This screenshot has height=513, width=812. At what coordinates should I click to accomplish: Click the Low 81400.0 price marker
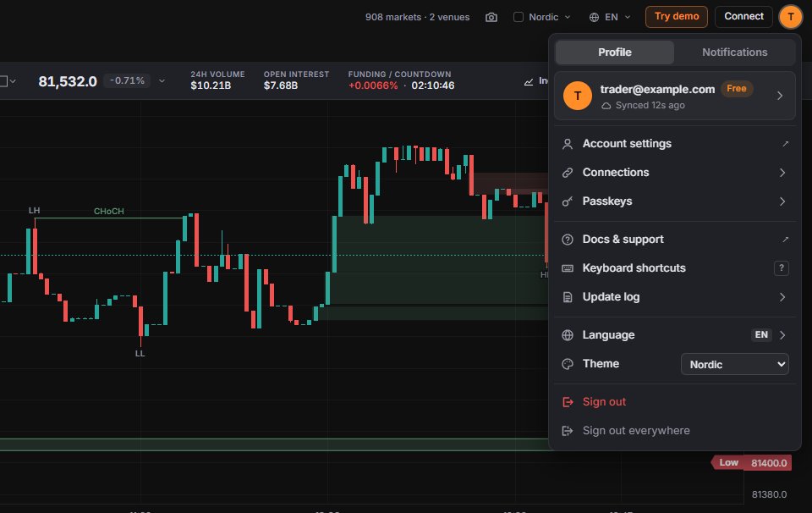[x=751, y=463]
